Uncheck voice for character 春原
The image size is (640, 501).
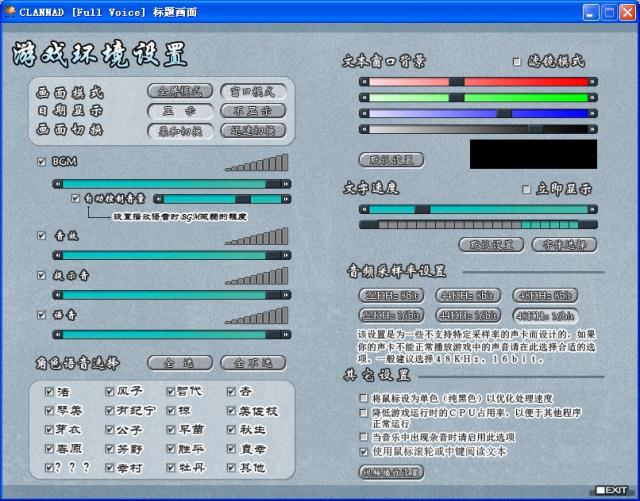pyautogui.click(x=49, y=449)
